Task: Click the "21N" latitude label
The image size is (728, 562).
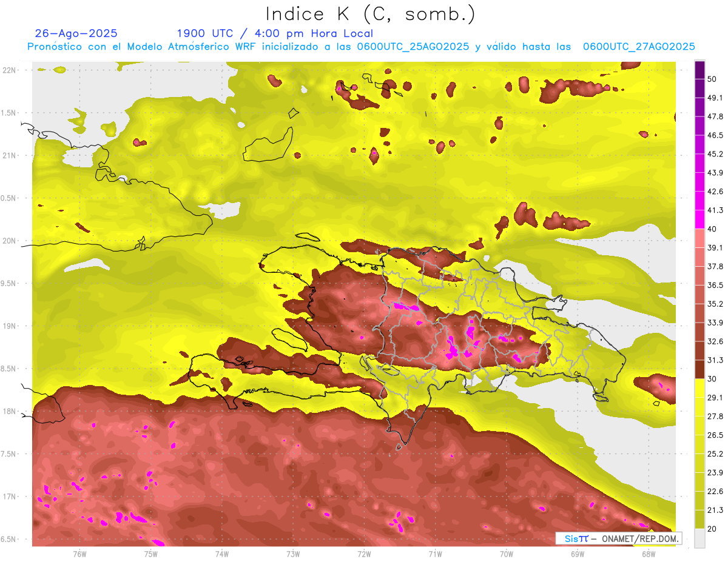Action: click(x=9, y=155)
